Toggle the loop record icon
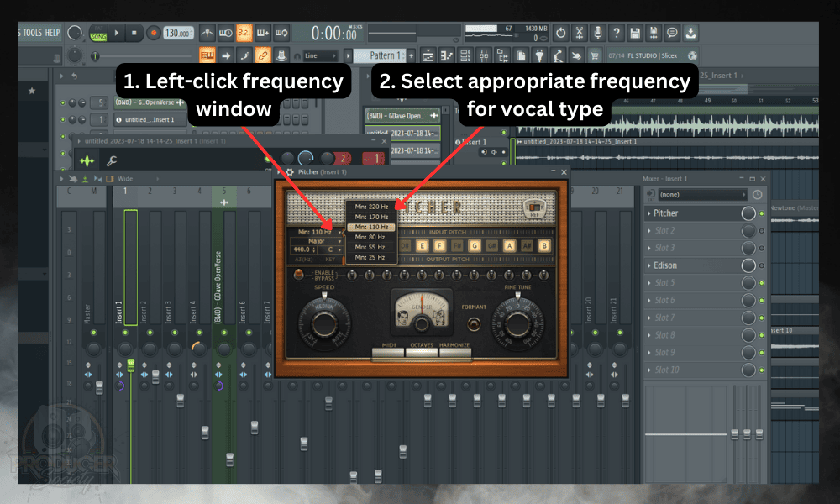This screenshot has width=840, height=504. tap(281, 34)
